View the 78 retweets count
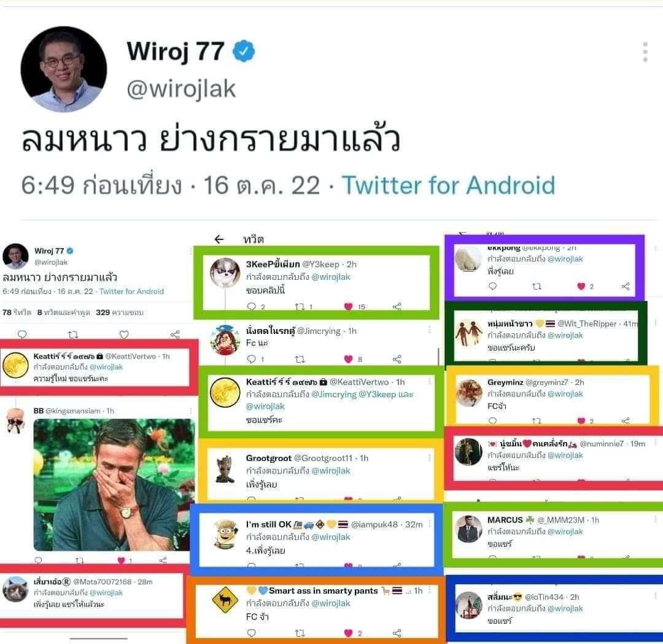This screenshot has width=663, height=644. [17, 312]
